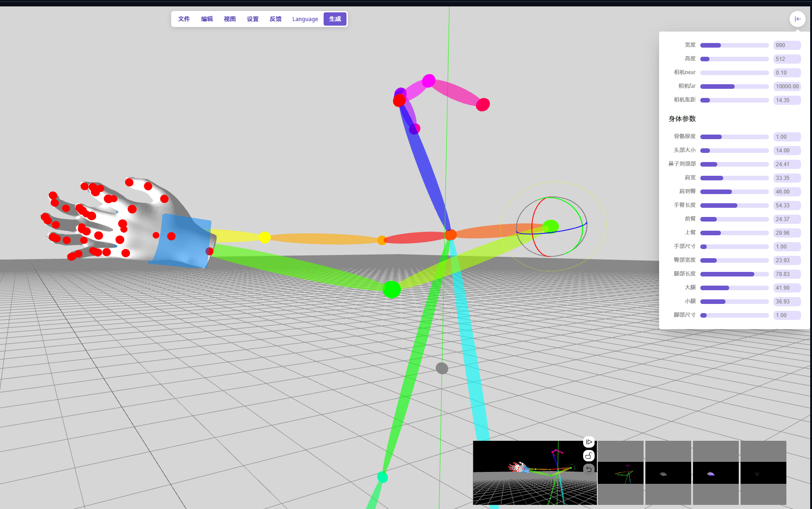The height and width of the screenshot is (509, 812).
Task: Open the 编辑 menu
Action: (207, 19)
